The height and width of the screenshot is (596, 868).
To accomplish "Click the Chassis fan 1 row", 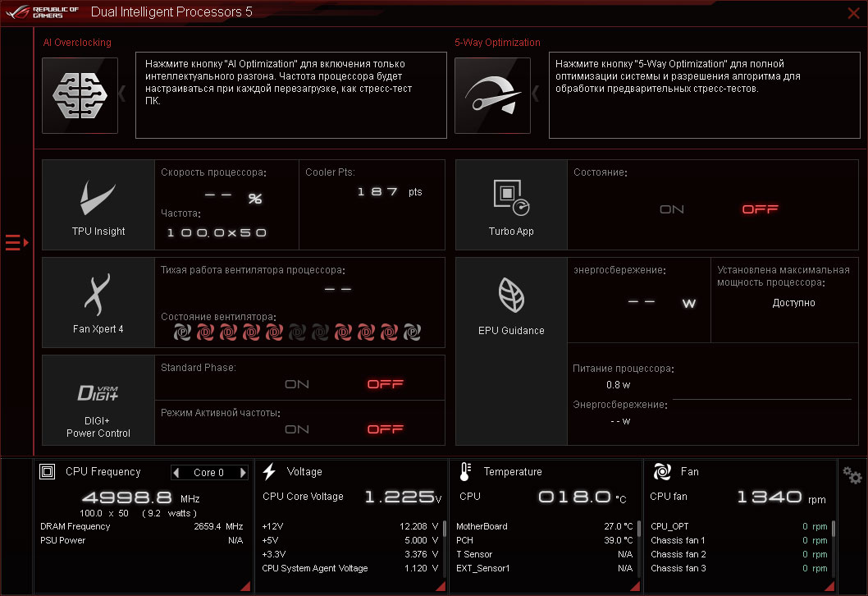I will 738,540.
